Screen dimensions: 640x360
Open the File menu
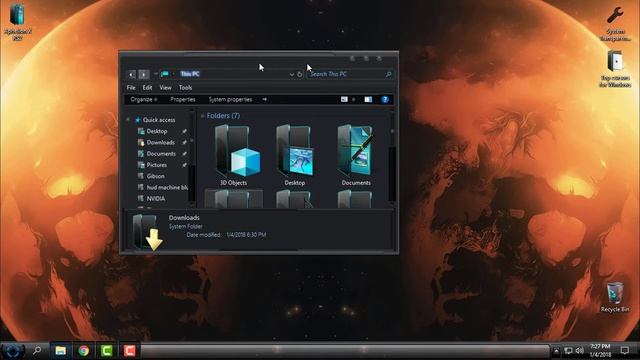pyautogui.click(x=131, y=87)
